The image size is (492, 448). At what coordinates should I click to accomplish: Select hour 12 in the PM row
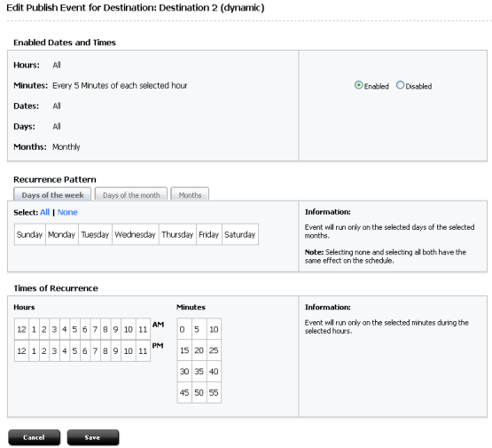click(21, 350)
